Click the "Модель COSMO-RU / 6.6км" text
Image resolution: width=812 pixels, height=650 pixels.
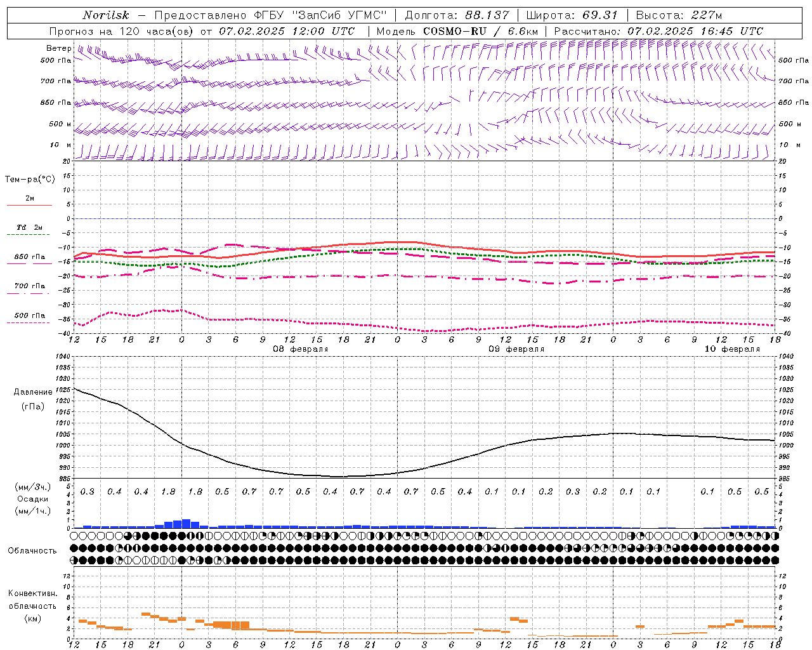click(x=457, y=31)
